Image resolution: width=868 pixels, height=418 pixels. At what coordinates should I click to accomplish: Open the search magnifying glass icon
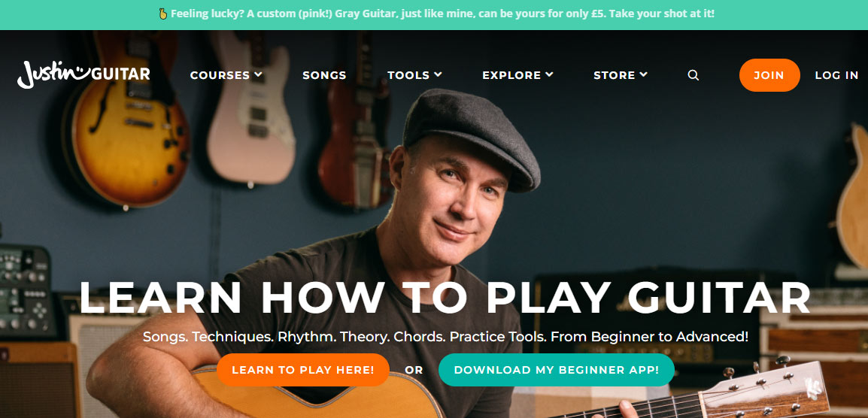693,75
